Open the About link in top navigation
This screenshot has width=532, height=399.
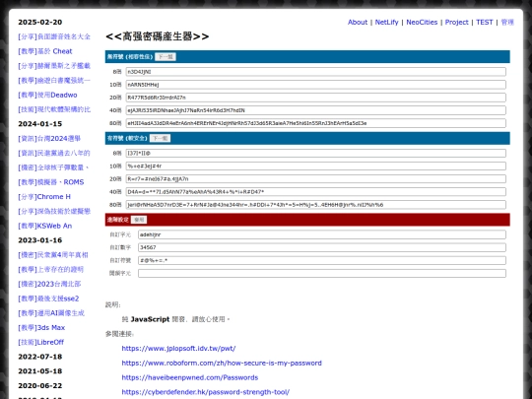pyautogui.click(x=358, y=22)
